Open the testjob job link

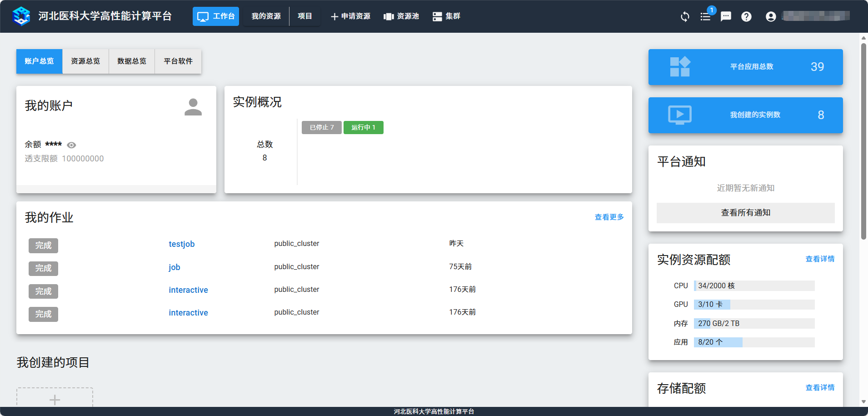(182, 244)
